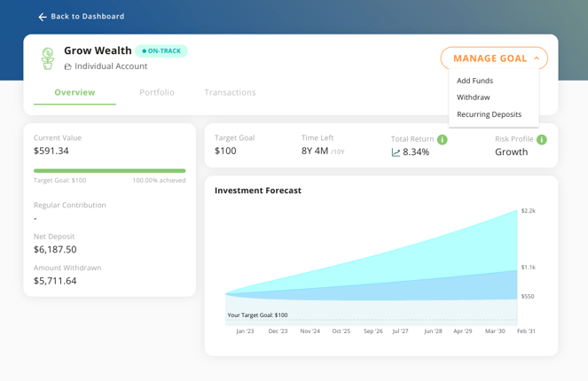This screenshot has width=588, height=381.
Task: Choose Withdraw in the Manage Goal menu
Action: [x=473, y=97]
